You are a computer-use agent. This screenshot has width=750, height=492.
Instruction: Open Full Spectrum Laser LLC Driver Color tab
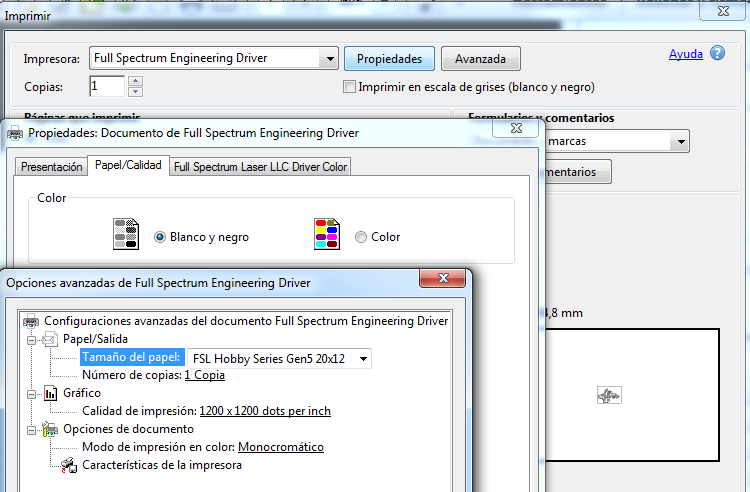coord(260,167)
